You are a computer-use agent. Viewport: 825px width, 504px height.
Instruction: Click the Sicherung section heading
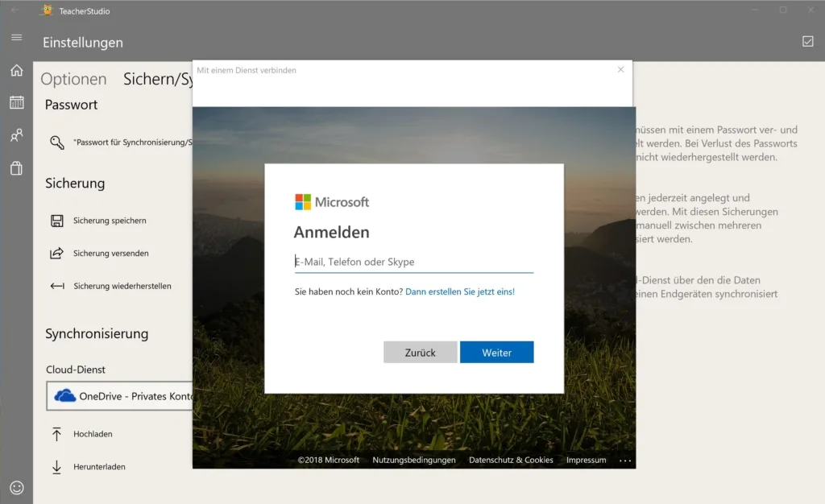point(75,183)
